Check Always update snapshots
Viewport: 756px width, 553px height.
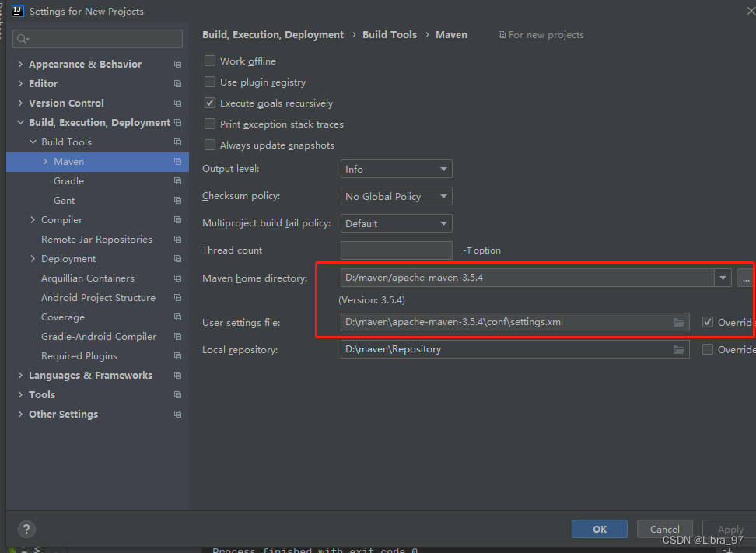tap(210, 145)
